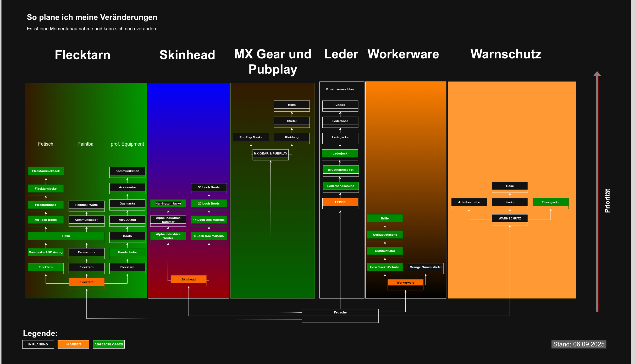Image resolution: width=635 pixels, height=364 pixels.
Task: Click the green Helm box in Flecktarn
Action: click(66, 236)
